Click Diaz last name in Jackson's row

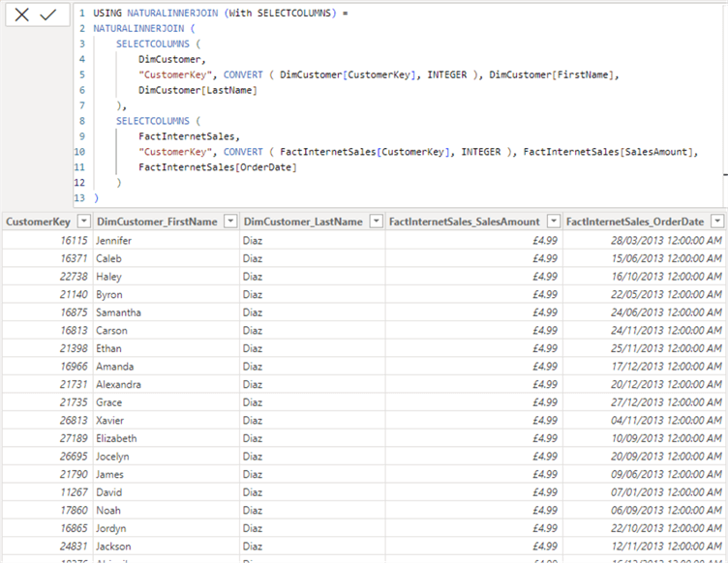click(x=313, y=547)
